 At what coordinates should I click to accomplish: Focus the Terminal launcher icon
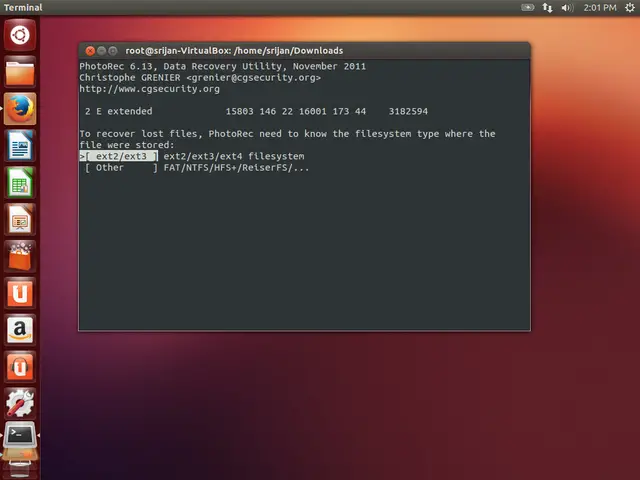(20, 436)
